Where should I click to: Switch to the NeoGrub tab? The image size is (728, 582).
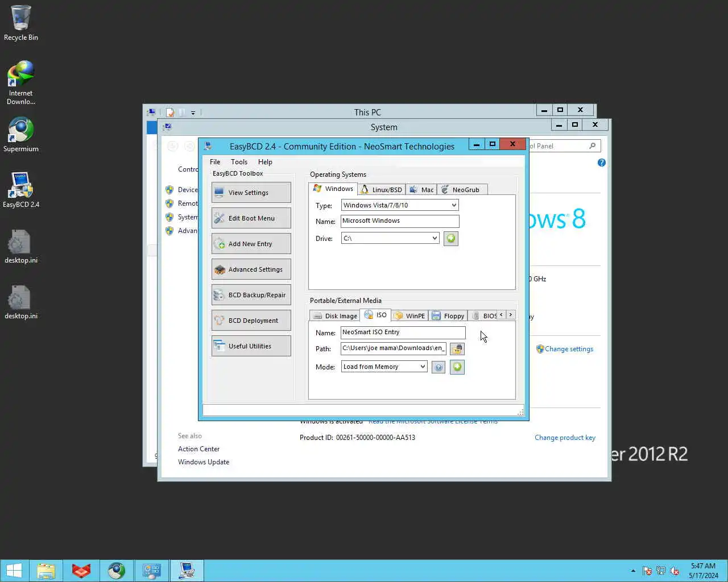462,190
